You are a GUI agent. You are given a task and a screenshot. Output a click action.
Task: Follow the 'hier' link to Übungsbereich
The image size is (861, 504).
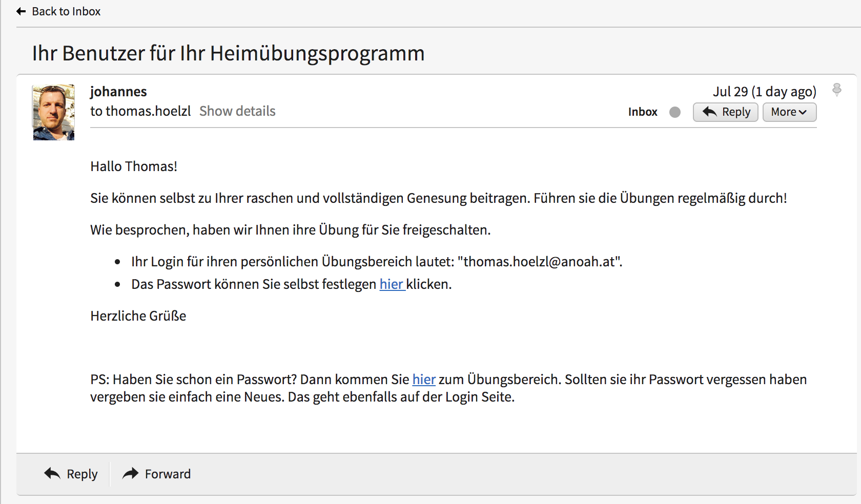point(424,380)
